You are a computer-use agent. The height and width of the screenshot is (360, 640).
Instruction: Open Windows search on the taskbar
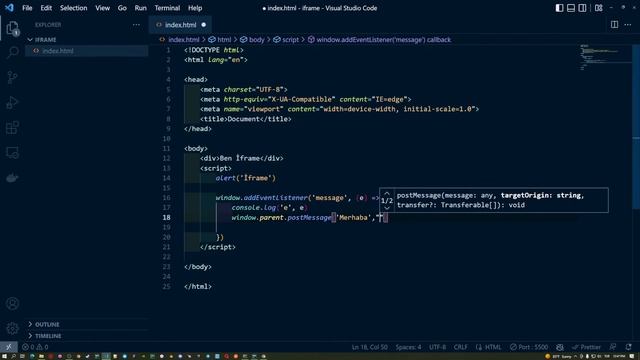pyautogui.click(x=13, y=356)
